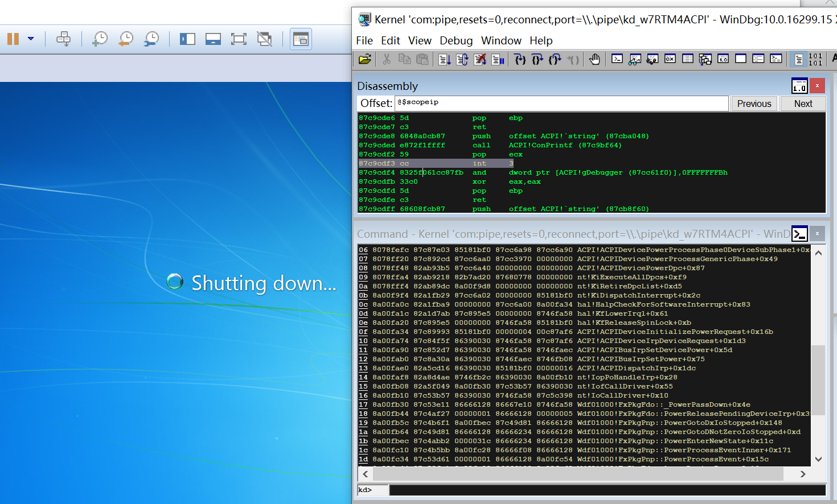Image resolution: width=837 pixels, height=504 pixels.
Task: Toggle the VMware console view icon
Action: coord(301,39)
